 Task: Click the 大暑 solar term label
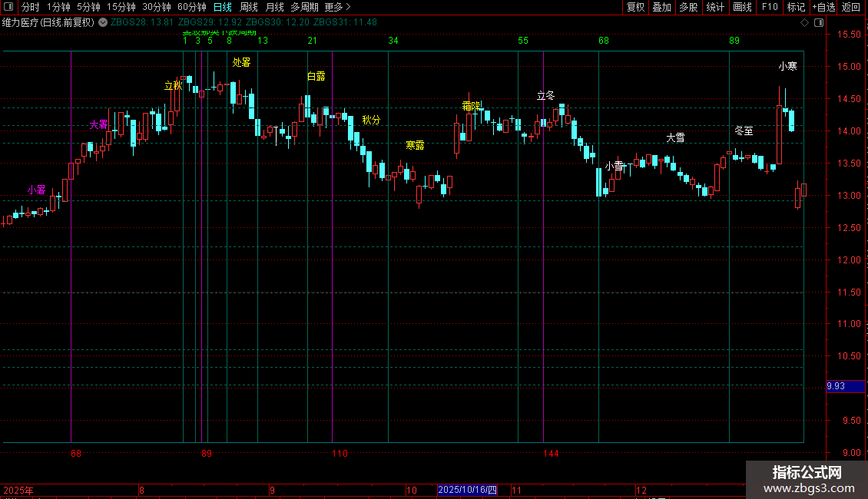point(98,125)
